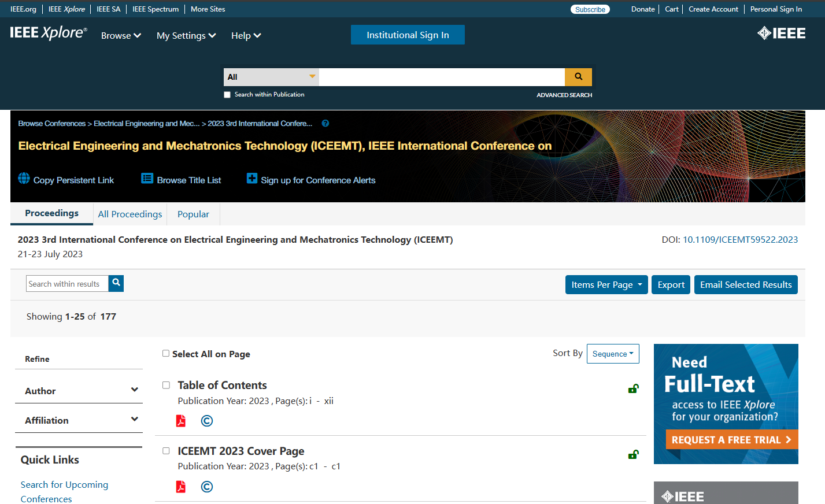Click the copyright icon for Table of Contents
825x504 pixels.
pos(207,421)
